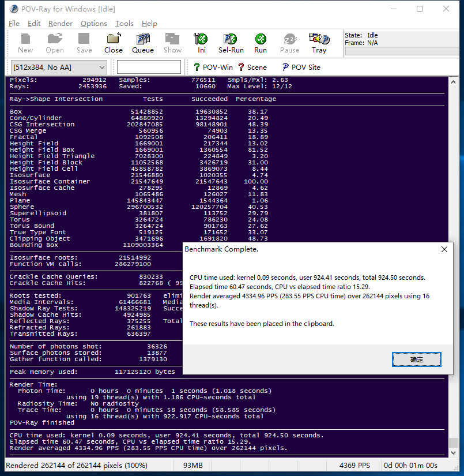Click the Open file toolbar icon
The width and height of the screenshot is (464, 476).
pos(55,43)
